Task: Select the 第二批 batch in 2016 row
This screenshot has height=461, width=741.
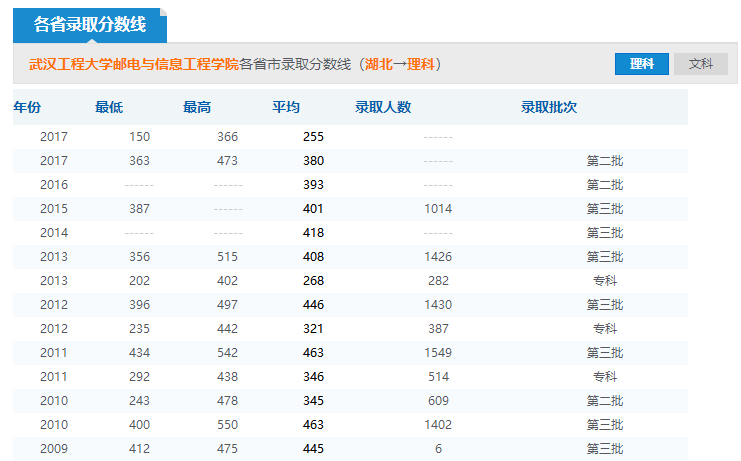Action: point(605,185)
